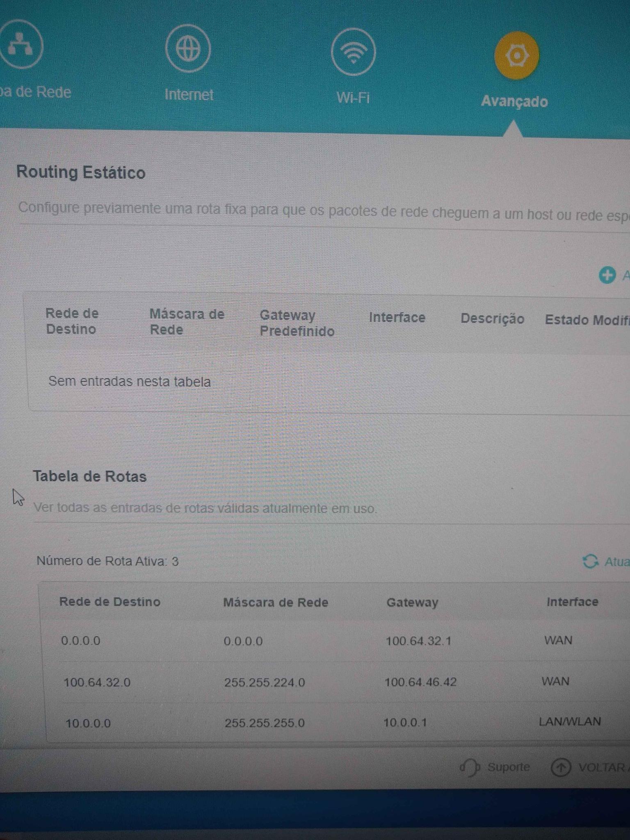Click the route table Gateway header
The height and width of the screenshot is (840, 630).
(412, 603)
